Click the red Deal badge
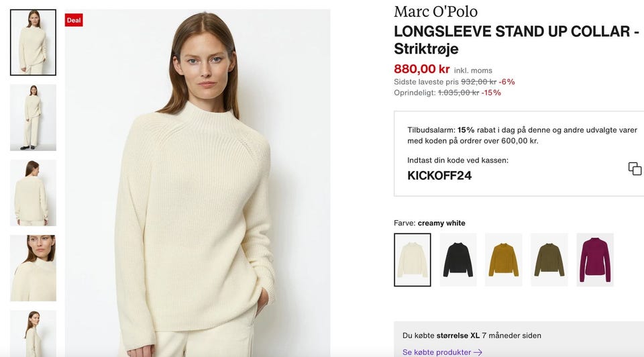Screen dimensions: 644x357 (74, 20)
